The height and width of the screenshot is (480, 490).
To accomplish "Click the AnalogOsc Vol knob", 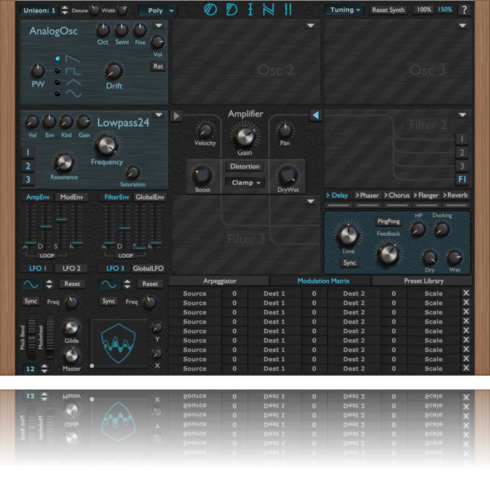I will (157, 42).
